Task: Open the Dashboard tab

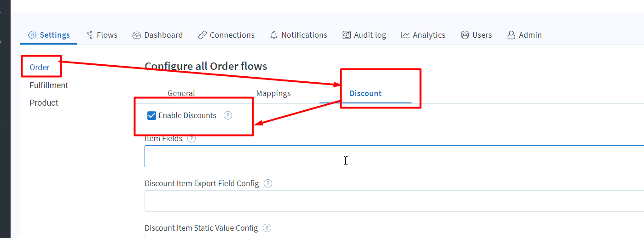Action: (157, 35)
